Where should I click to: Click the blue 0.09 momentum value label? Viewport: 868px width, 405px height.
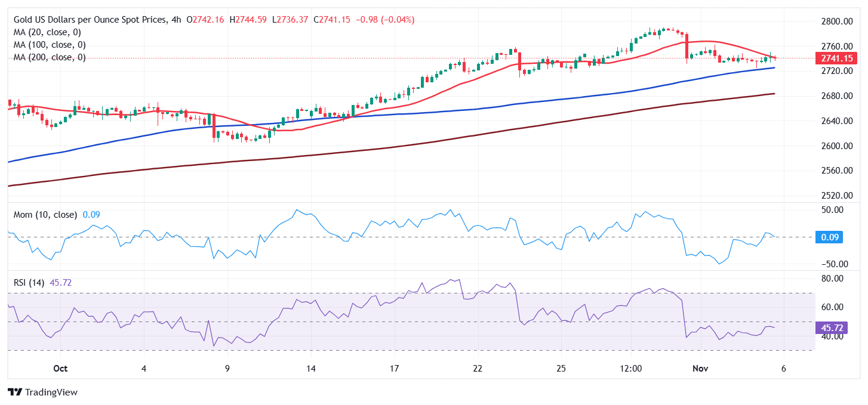pos(831,237)
